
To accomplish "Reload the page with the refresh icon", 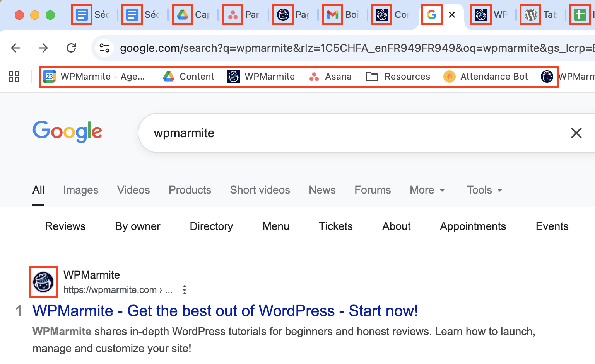I will [x=71, y=48].
